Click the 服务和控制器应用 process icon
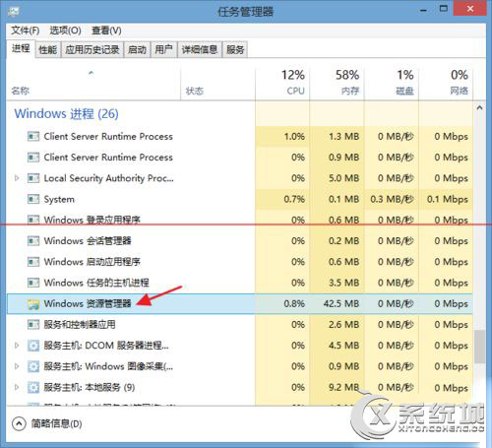Image resolution: width=492 pixels, height=448 pixels. (33, 325)
